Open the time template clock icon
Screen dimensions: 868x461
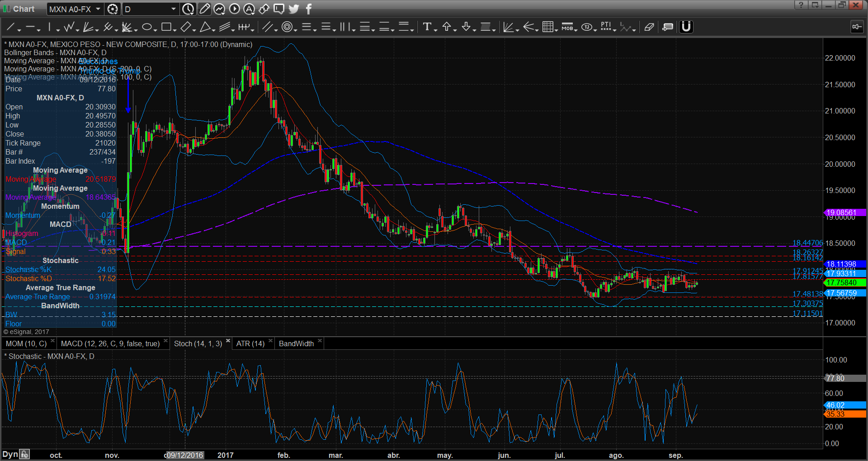[188, 9]
